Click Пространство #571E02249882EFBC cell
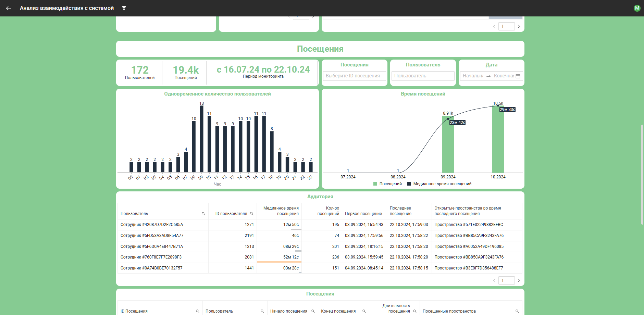 (x=477, y=225)
